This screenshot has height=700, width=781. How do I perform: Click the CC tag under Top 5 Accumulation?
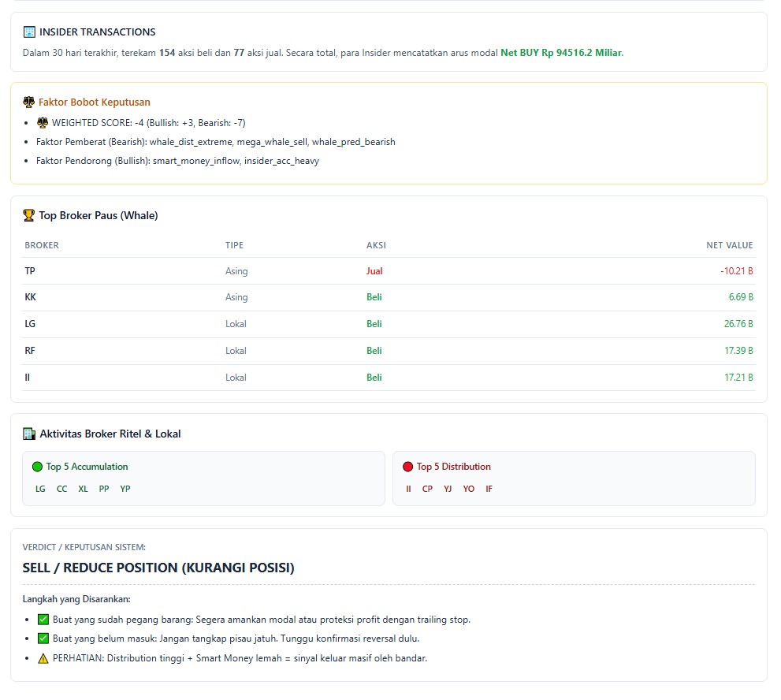(x=61, y=489)
